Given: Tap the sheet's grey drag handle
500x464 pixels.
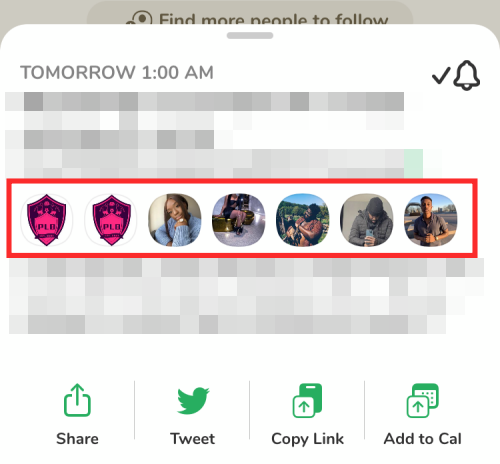Looking at the screenshot, I should [x=250, y=35].
